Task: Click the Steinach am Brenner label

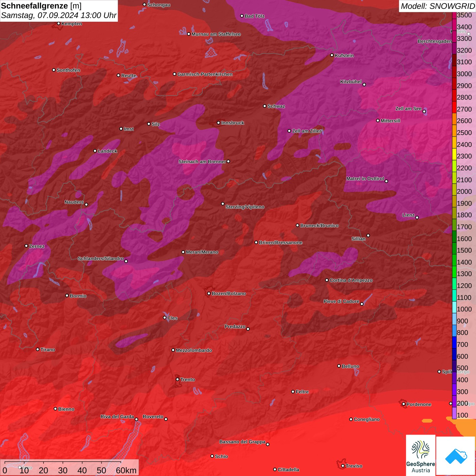Action: 202,161
